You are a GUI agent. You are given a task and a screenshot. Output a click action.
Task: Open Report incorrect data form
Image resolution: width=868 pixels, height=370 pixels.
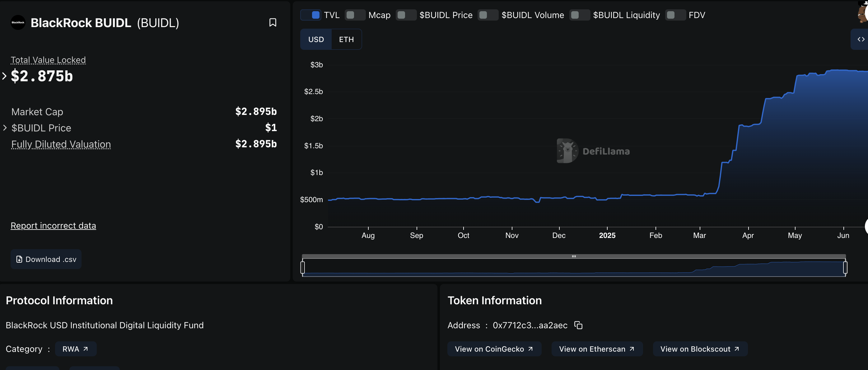click(53, 225)
